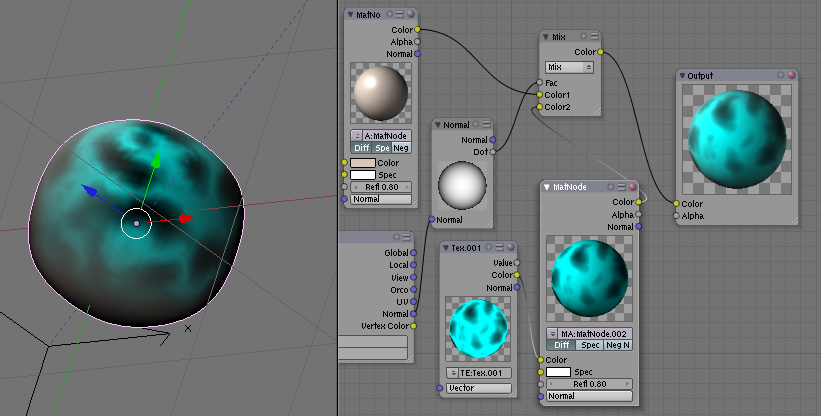Toggle Spec on the MA:MatNode.002 node
Viewport: 821px width, 416px height.
click(x=589, y=345)
